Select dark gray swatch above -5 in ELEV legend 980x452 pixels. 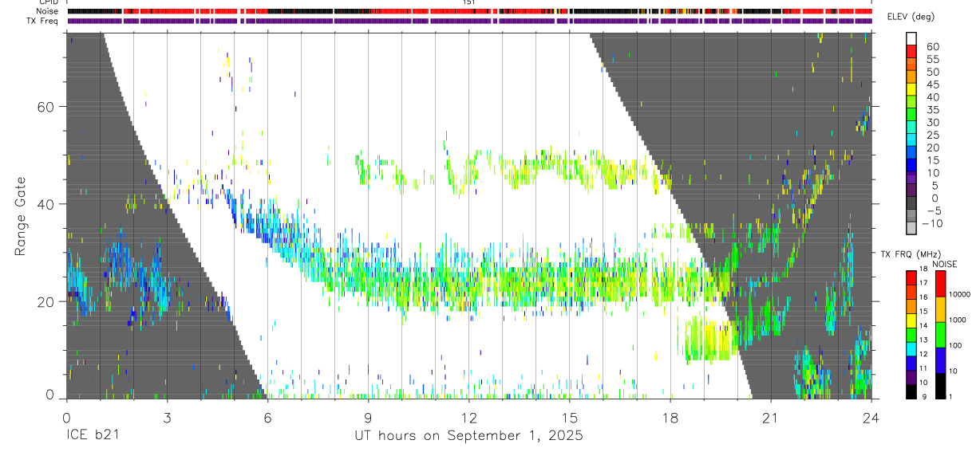(x=911, y=204)
